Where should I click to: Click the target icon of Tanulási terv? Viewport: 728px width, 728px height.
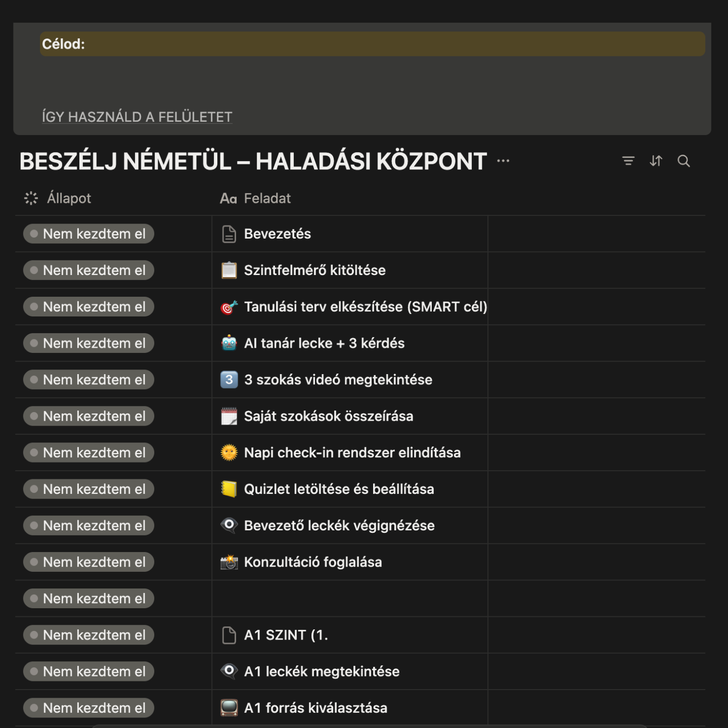[x=229, y=307]
